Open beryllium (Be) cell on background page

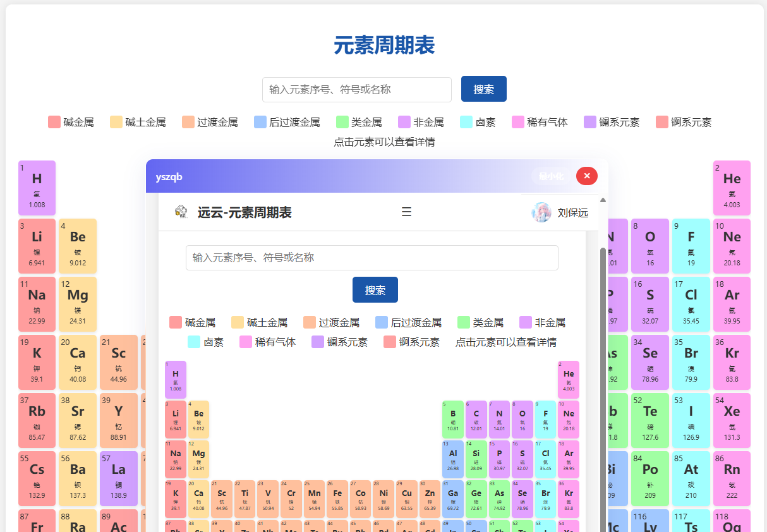coord(78,246)
